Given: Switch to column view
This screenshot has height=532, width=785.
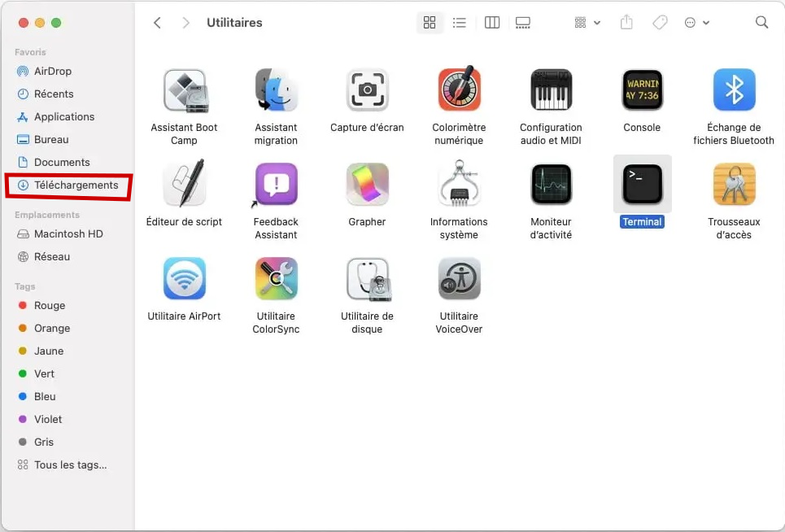Looking at the screenshot, I should point(492,23).
